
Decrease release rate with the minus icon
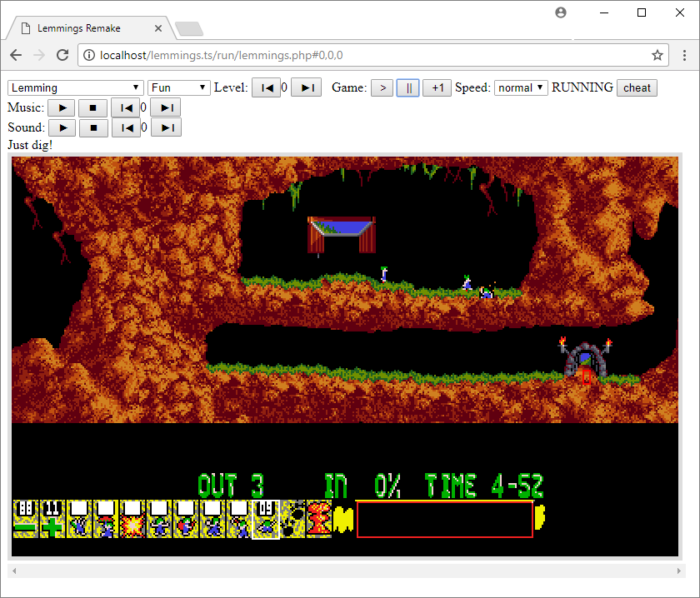pos(26,519)
